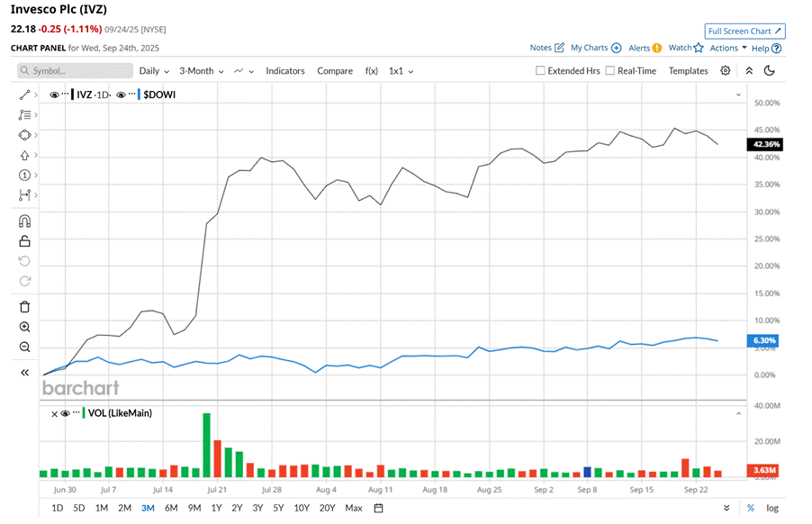Open Notes with pencil icon

[x=546, y=48]
